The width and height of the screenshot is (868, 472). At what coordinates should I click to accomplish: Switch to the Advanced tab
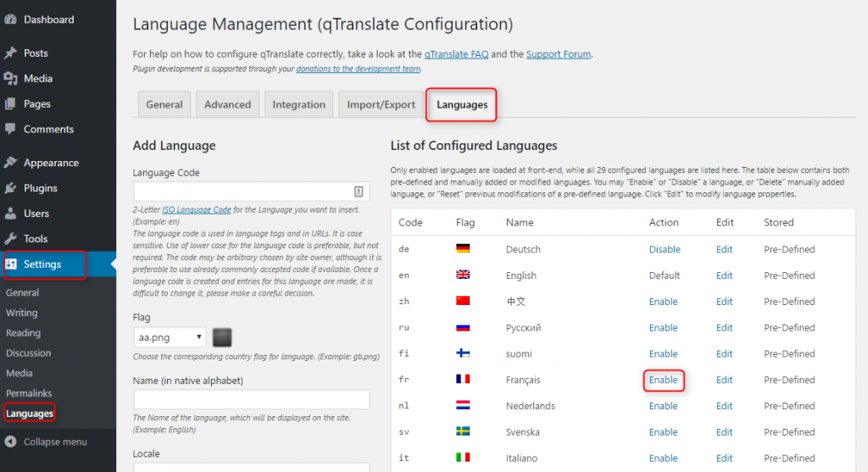[227, 104]
